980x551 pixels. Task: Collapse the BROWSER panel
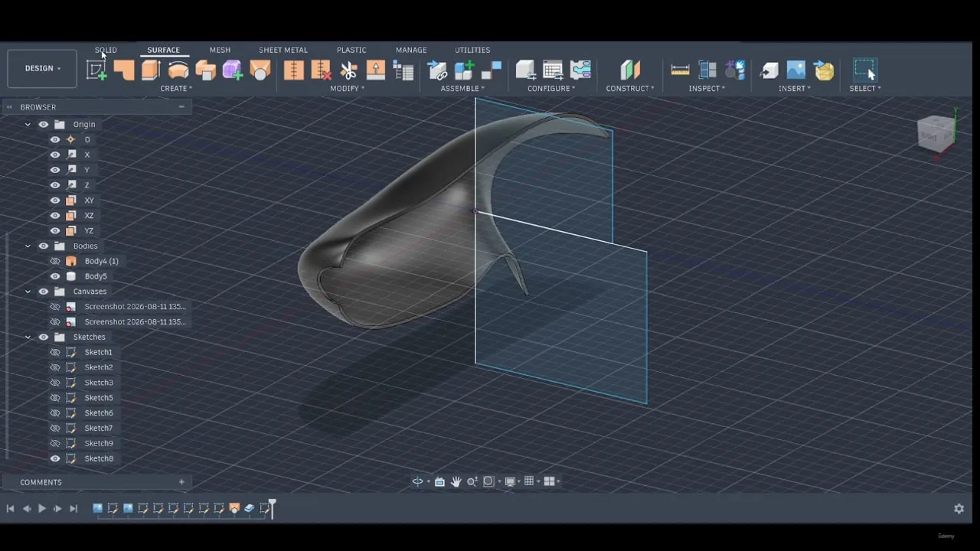point(181,107)
